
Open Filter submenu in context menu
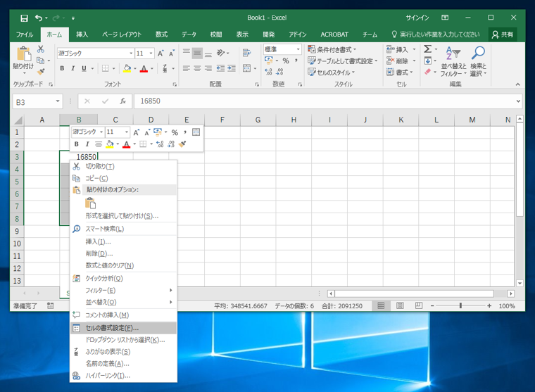123,291
